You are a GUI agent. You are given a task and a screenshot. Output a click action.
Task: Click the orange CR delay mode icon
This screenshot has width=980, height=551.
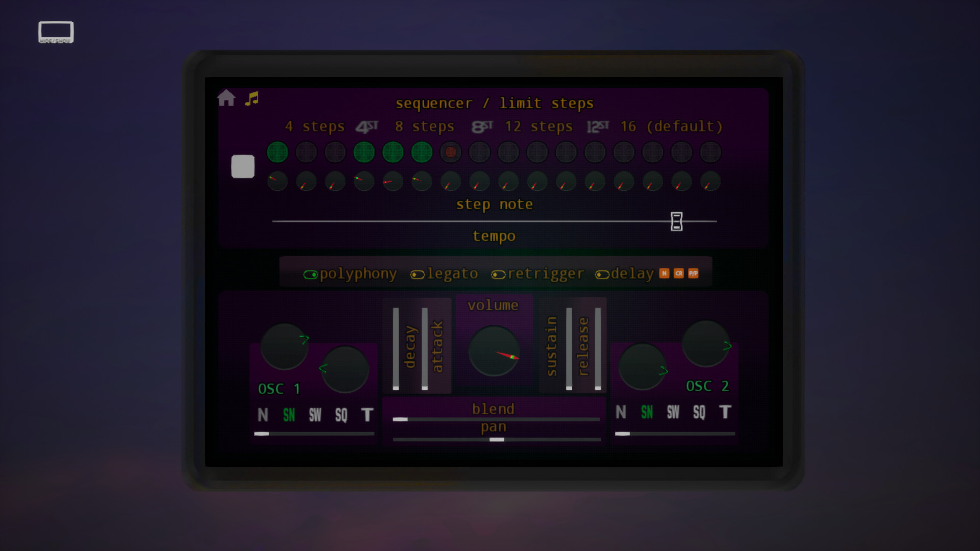point(679,273)
